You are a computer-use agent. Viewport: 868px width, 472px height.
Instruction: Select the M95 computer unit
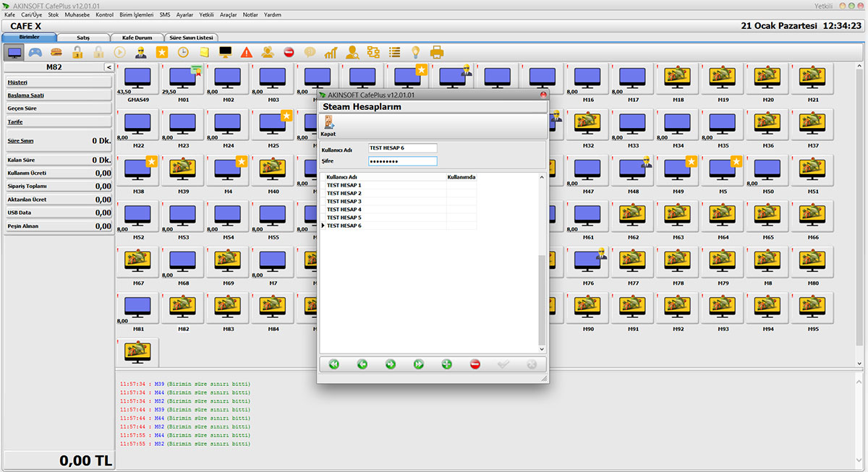pyautogui.click(x=812, y=312)
